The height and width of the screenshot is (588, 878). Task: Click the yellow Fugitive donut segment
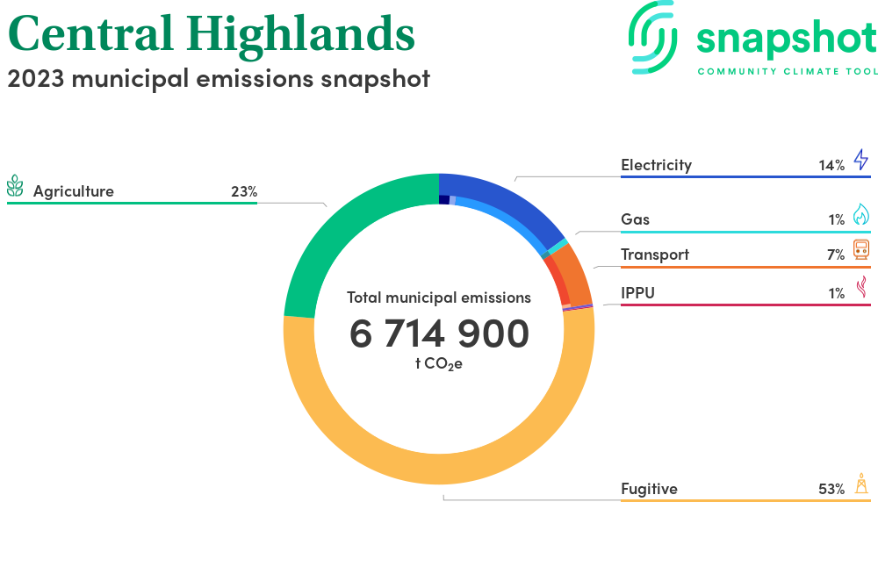click(x=439, y=465)
